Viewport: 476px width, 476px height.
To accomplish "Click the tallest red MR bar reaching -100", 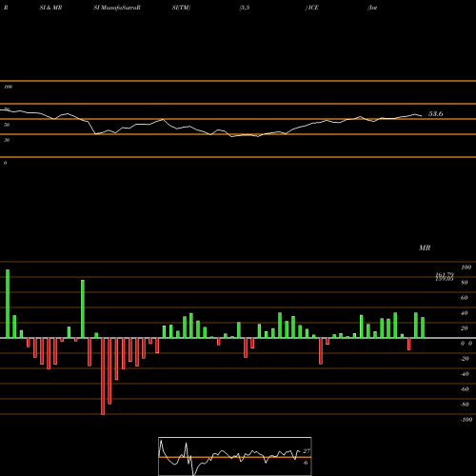I will 103,376.
